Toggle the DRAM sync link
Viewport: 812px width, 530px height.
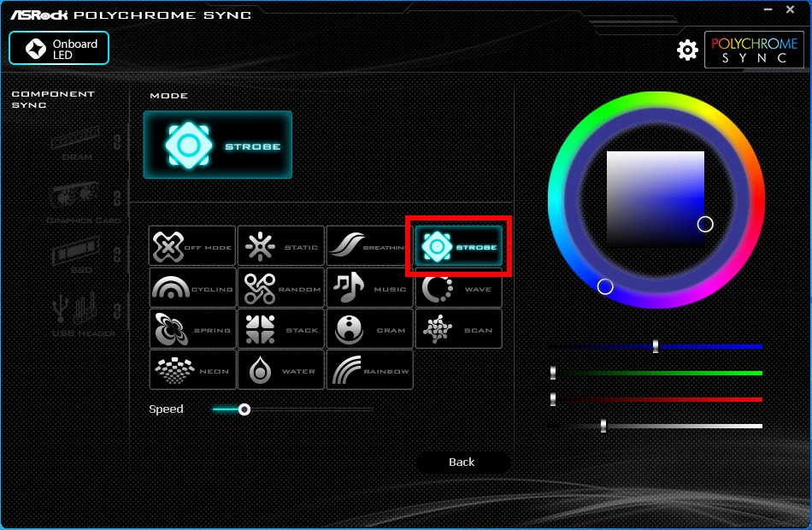tap(117, 141)
